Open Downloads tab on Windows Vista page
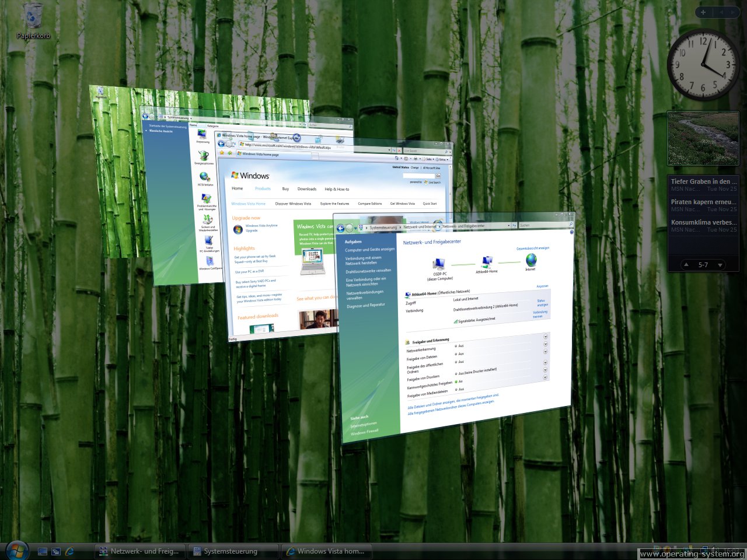The image size is (747, 560). (x=307, y=189)
